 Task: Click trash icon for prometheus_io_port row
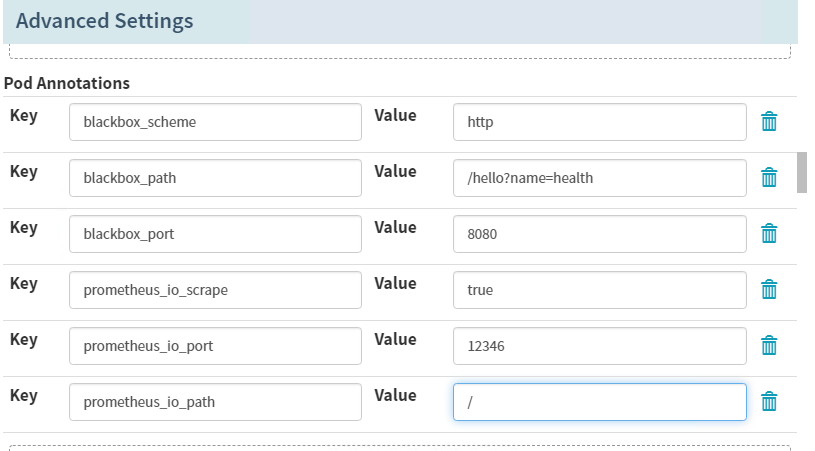pos(769,346)
